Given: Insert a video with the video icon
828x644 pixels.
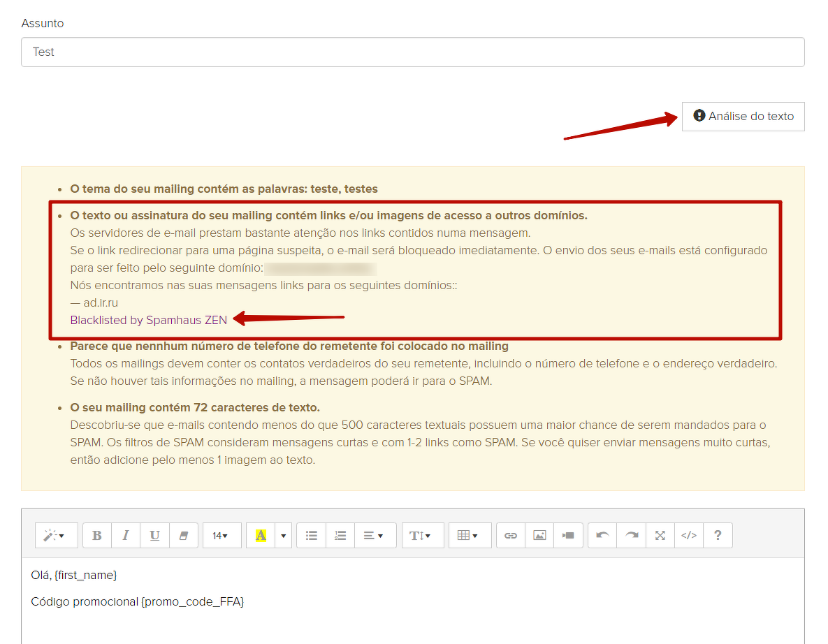Looking at the screenshot, I should pyautogui.click(x=568, y=536).
